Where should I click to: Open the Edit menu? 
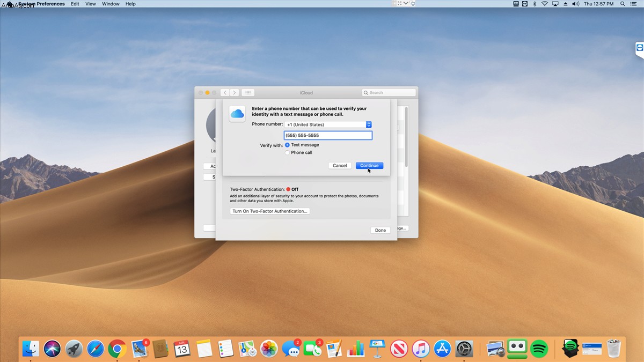click(x=75, y=4)
